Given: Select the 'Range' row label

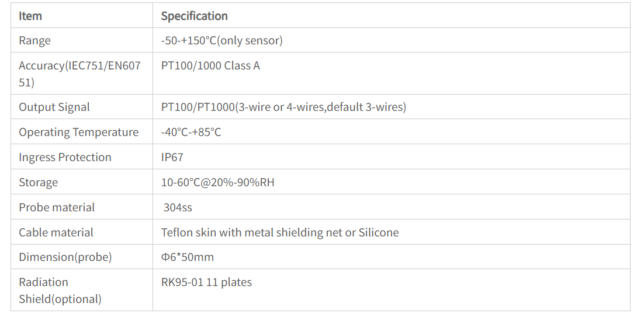Looking at the screenshot, I should click(34, 40).
